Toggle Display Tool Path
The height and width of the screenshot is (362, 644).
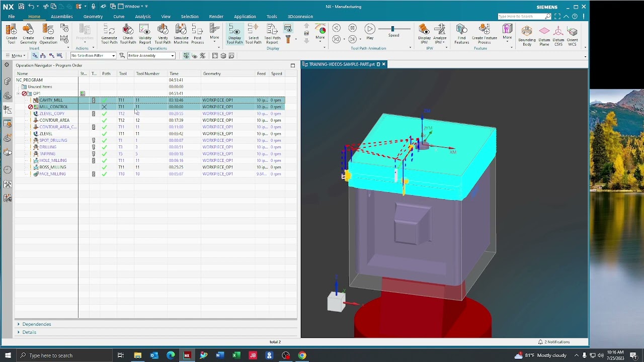point(235,34)
